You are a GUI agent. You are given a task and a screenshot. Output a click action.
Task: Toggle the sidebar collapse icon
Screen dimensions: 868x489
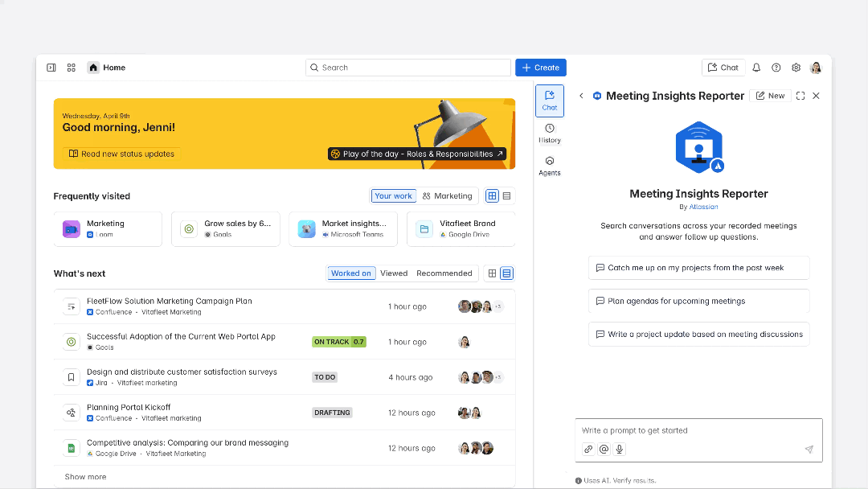(51, 68)
